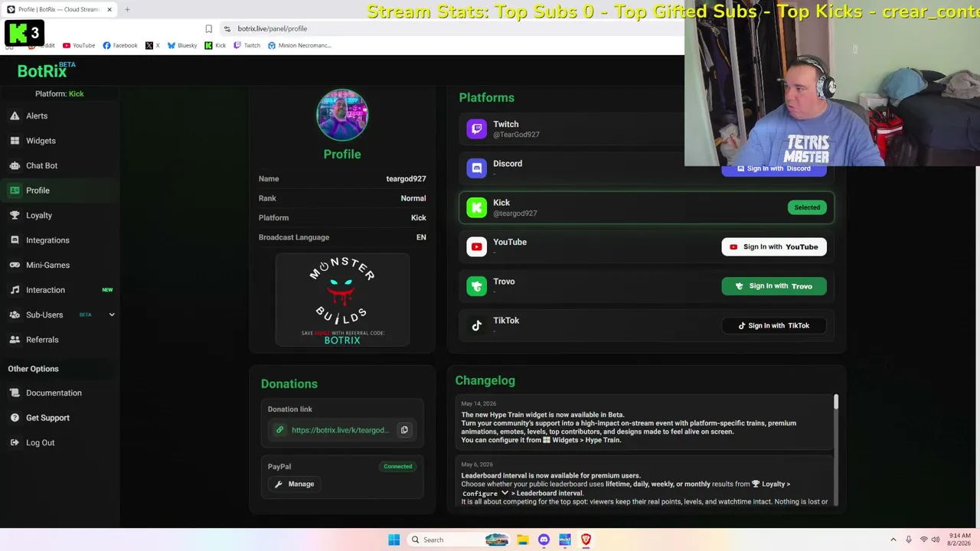Open site settings icon in address bar
The width and height of the screenshot is (980, 551).
click(x=227, y=28)
